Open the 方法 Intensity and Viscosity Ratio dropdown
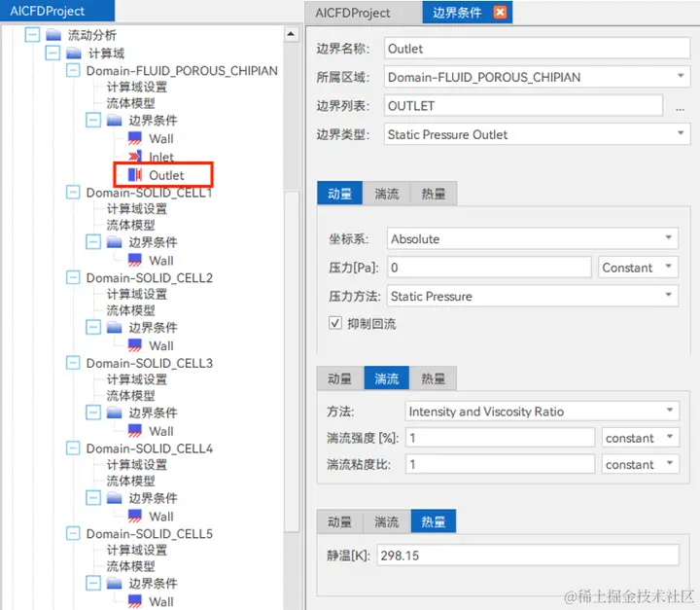700x610 pixels. pyautogui.click(x=670, y=411)
